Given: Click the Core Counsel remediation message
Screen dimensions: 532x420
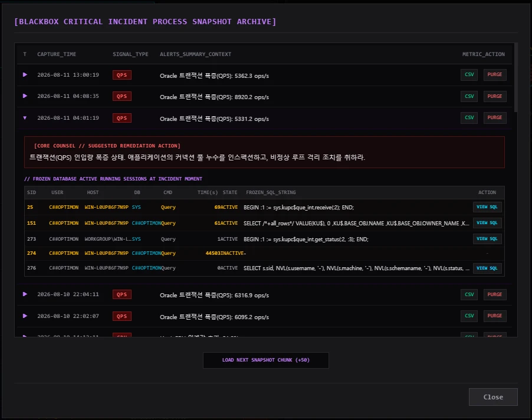Looking at the screenshot, I should pos(197,157).
